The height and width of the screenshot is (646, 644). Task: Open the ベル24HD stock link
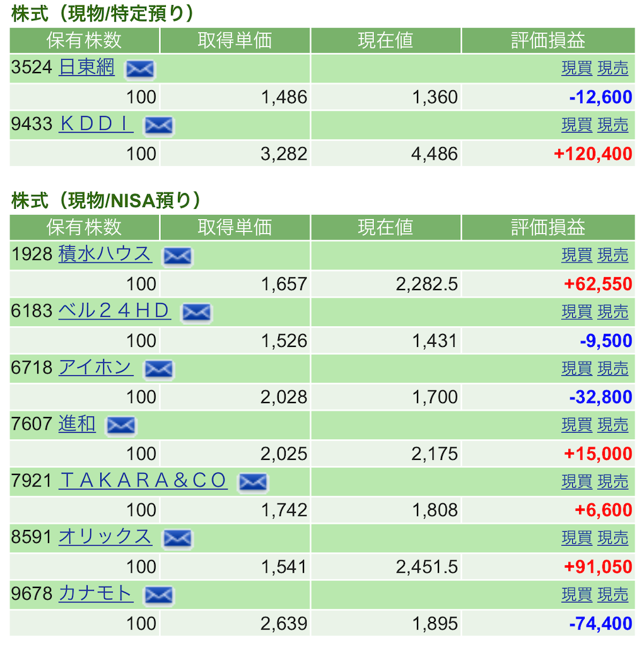click(115, 310)
